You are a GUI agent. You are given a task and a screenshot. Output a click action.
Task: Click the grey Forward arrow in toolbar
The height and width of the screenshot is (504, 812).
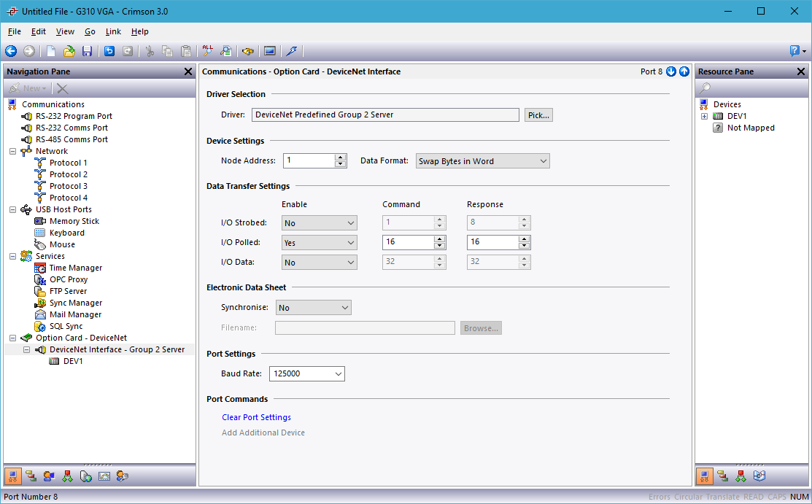pos(29,51)
